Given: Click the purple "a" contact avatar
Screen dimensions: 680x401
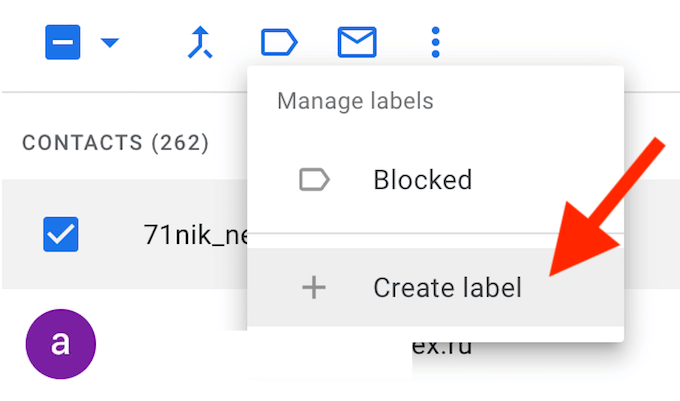Looking at the screenshot, I should [x=60, y=344].
